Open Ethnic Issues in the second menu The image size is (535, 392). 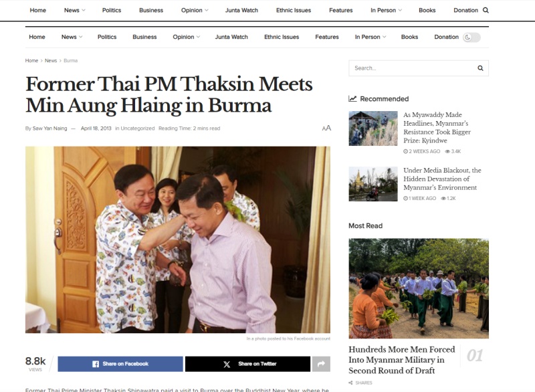coord(282,37)
